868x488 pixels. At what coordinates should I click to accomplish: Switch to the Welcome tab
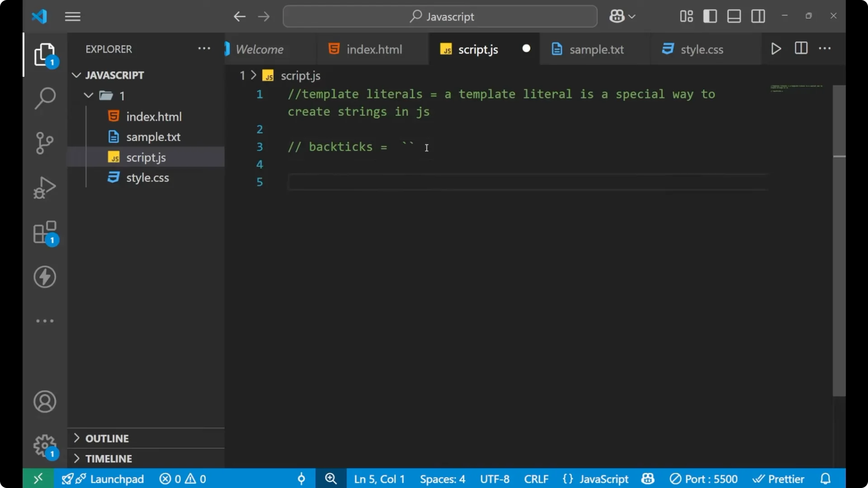260,49
